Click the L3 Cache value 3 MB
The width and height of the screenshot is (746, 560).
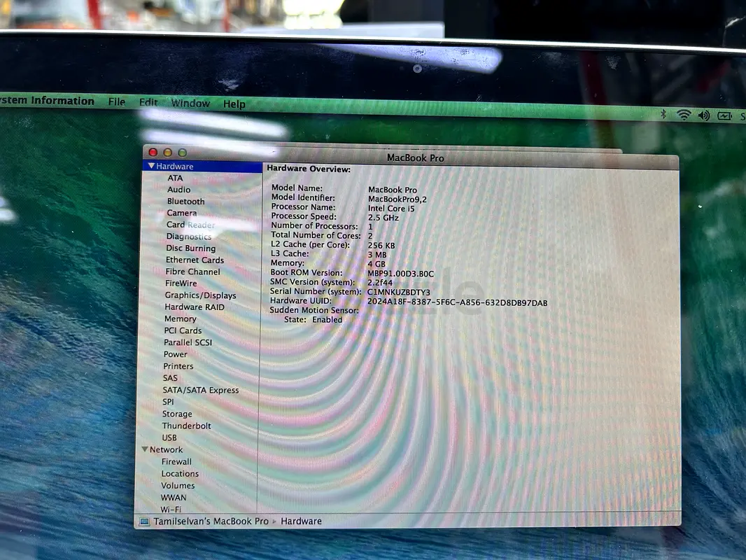click(376, 255)
